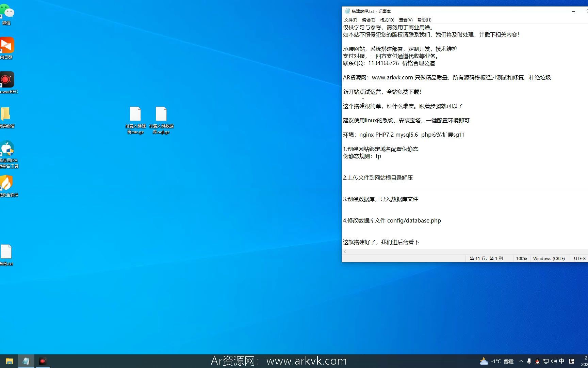588x368 pixels.
Task: Open the QQ penguin tray icon
Action: 537,361
